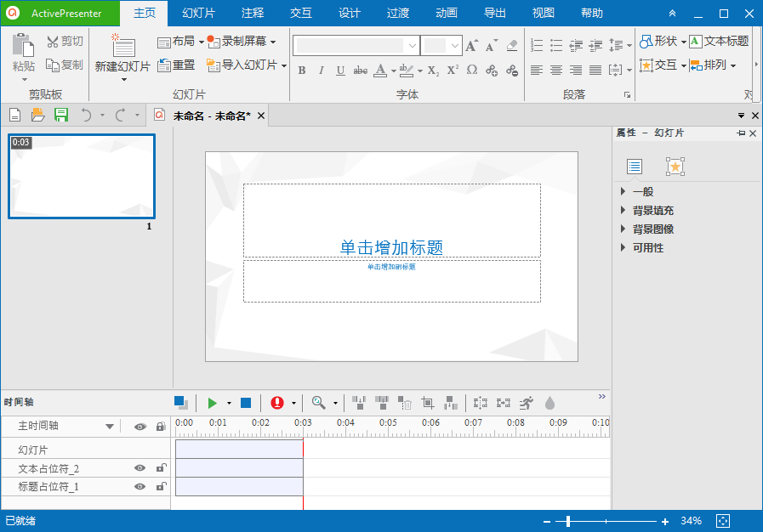Open the 动画 ribbon tab
The height and width of the screenshot is (532, 763).
pos(447,13)
